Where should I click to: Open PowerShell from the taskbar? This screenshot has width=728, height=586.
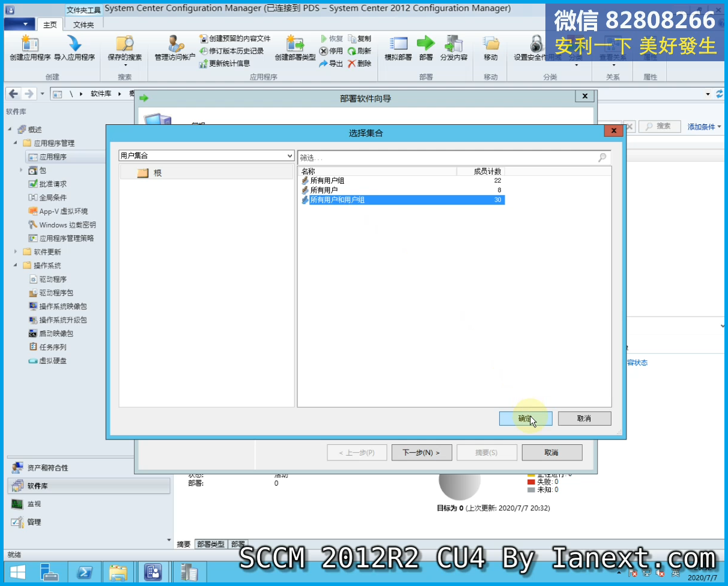(x=85, y=572)
